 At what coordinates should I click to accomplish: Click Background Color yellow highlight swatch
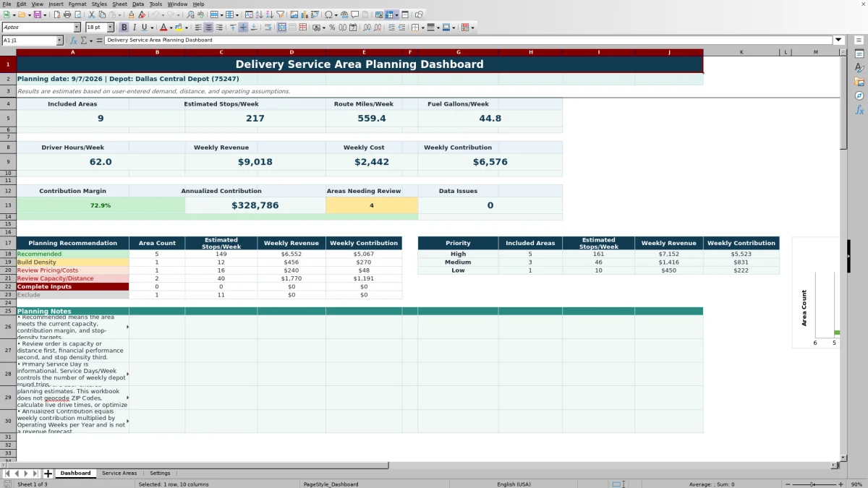tap(179, 27)
